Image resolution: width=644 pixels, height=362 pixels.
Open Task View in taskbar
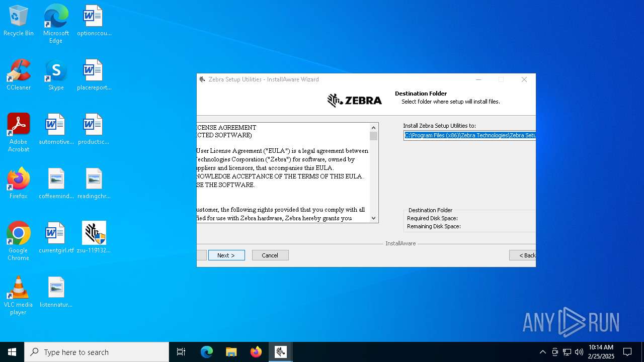click(181, 352)
